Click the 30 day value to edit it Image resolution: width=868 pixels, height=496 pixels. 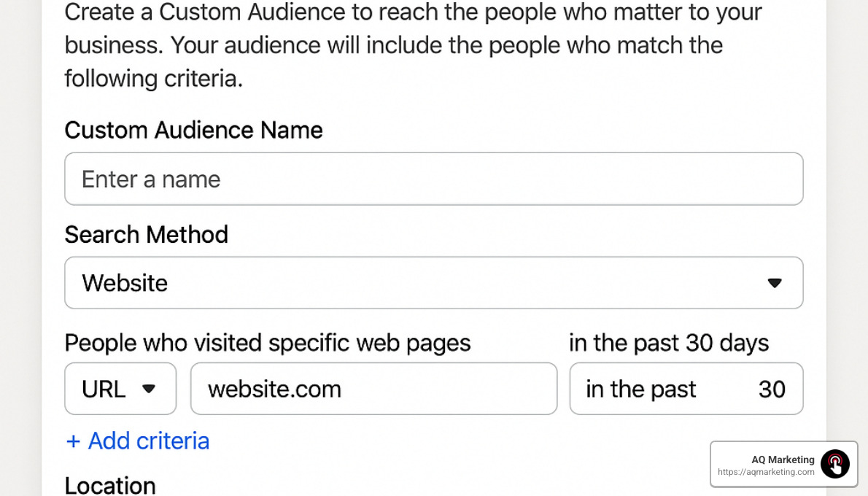coord(772,389)
